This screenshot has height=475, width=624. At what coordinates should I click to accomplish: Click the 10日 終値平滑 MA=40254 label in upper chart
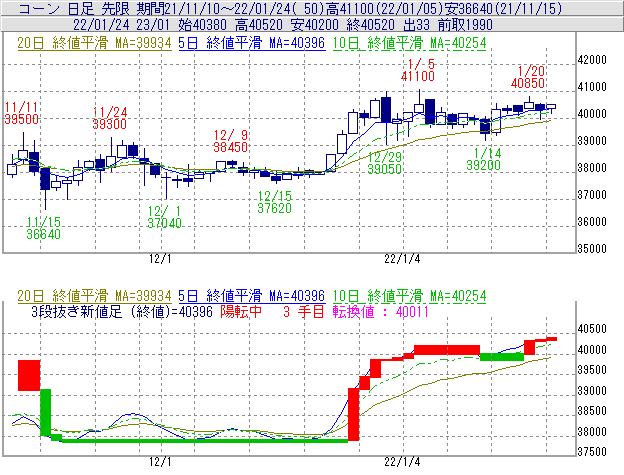[409, 43]
